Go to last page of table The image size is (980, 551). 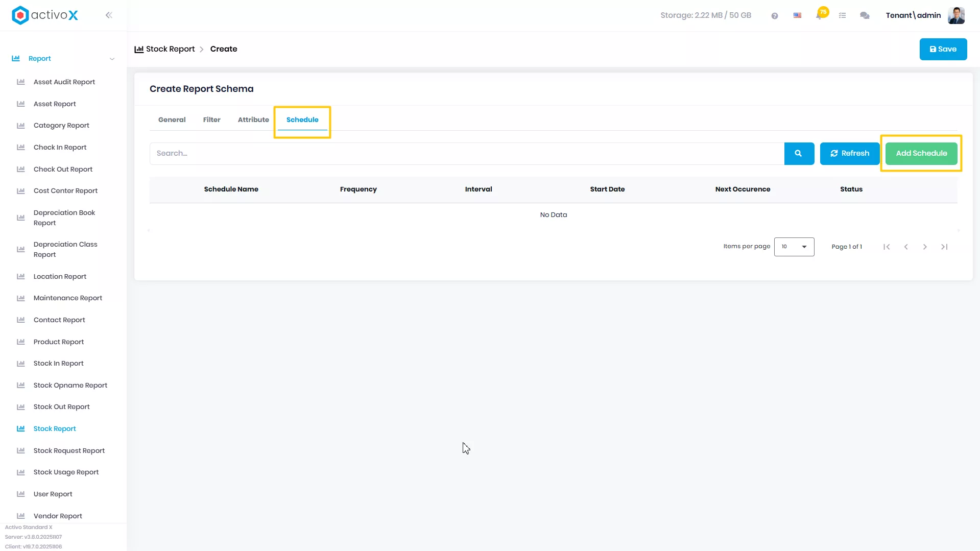click(x=944, y=247)
